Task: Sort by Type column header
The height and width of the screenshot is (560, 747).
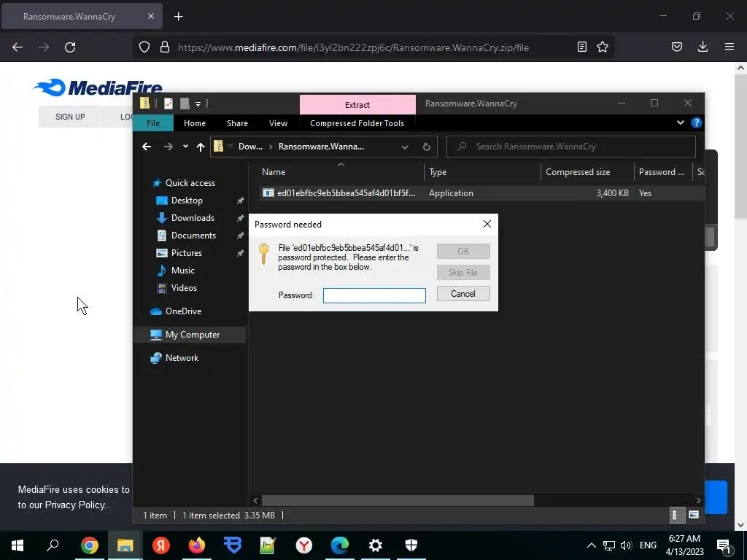Action: click(482, 172)
